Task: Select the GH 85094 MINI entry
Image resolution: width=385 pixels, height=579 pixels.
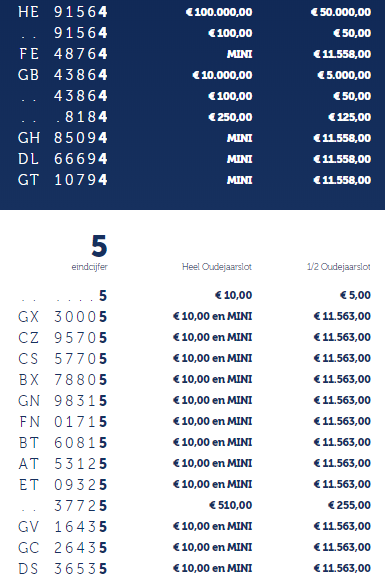Action: pyautogui.click(x=239, y=138)
